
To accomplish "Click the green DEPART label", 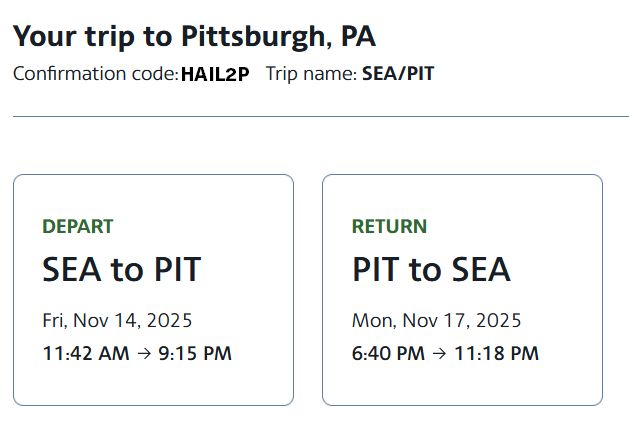I will click(x=78, y=227).
